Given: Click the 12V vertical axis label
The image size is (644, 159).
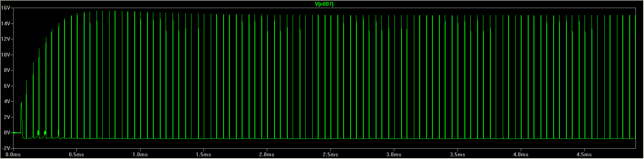Looking at the screenshot, I should (5, 39).
